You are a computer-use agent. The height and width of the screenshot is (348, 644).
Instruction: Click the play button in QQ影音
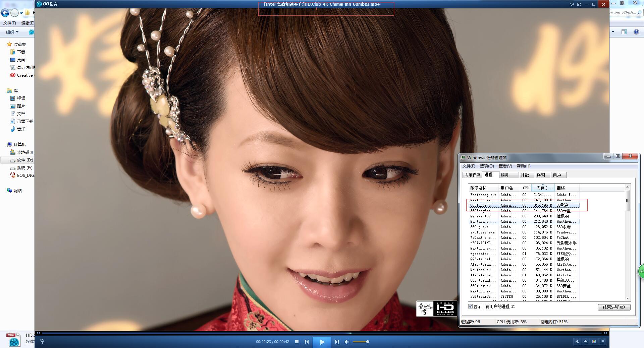pyautogui.click(x=322, y=342)
